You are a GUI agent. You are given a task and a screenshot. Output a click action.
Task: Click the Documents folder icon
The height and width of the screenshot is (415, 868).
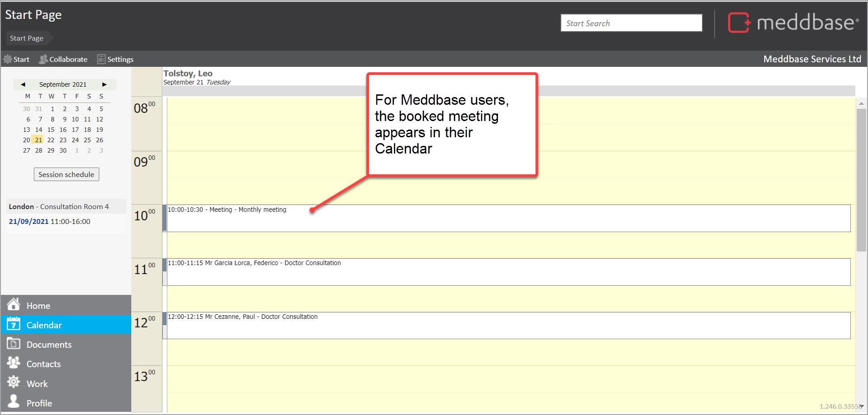coord(14,344)
